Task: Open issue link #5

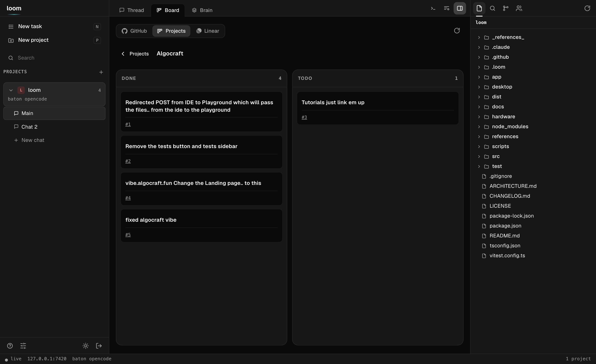Action: coord(128,235)
